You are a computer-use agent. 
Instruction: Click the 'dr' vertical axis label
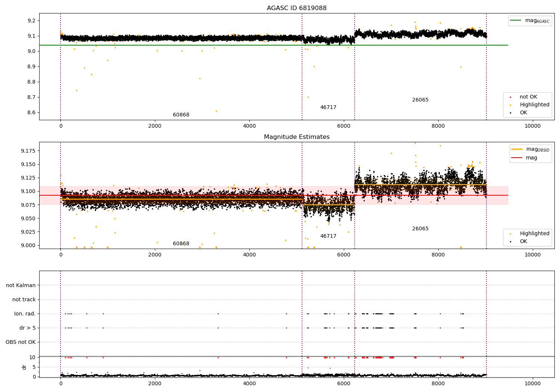pos(24,367)
